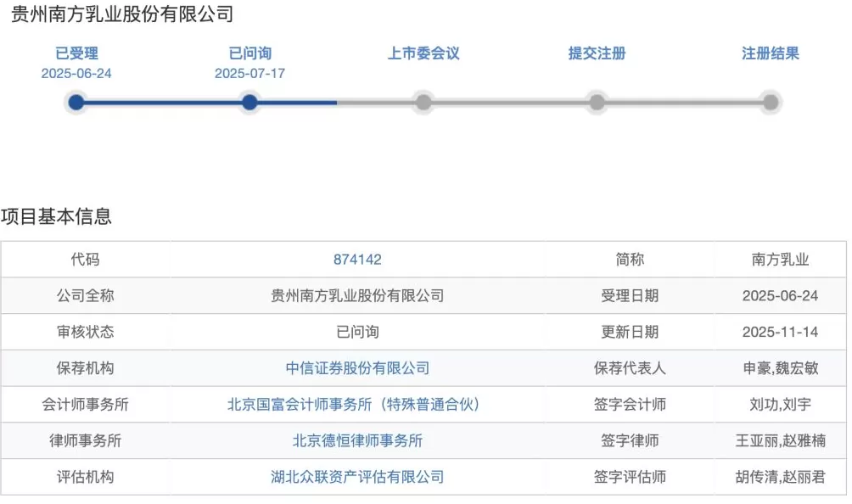Click the date 2025-06-24 under 已受理
The width and height of the screenshot is (852, 504).
tap(77, 74)
